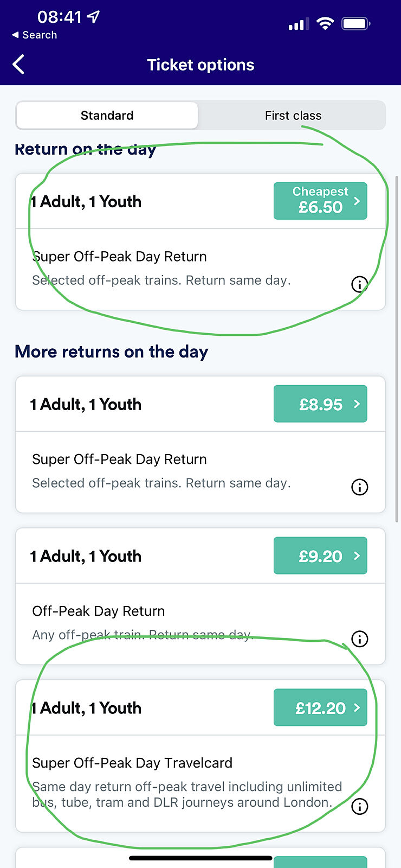
Task: Tap the battery status icon
Action: point(355,23)
